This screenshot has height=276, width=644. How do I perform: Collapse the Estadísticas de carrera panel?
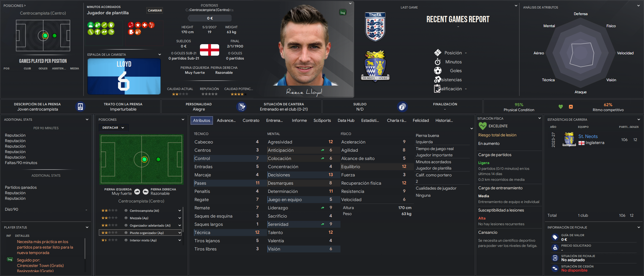tap(639, 120)
